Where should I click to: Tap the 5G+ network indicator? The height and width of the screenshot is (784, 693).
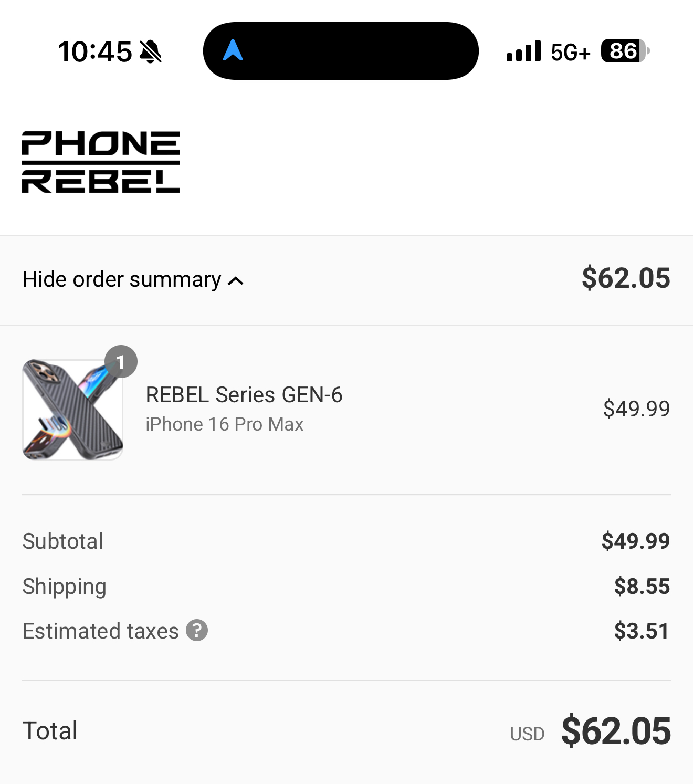click(x=571, y=52)
